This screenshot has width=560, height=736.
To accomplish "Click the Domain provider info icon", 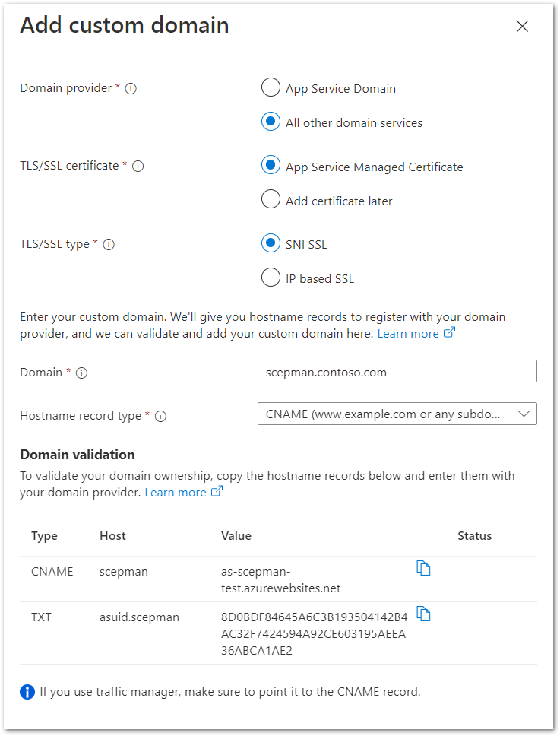I will (x=131, y=88).
